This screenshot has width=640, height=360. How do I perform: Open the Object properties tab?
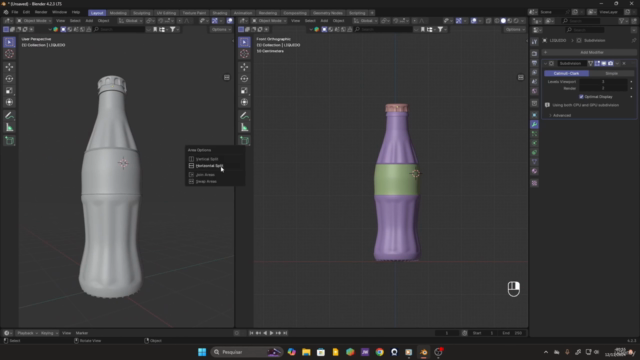534,115
